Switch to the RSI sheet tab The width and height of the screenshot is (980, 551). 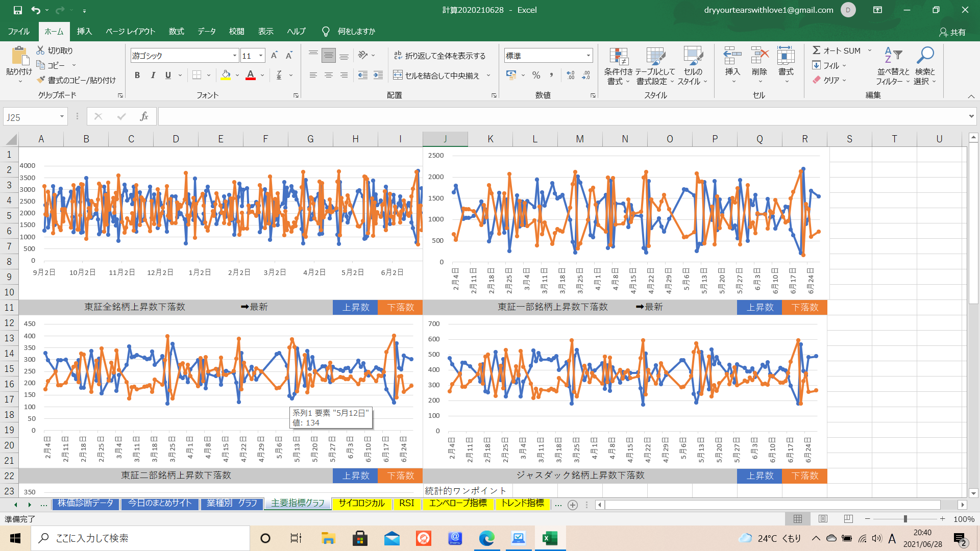tap(406, 503)
